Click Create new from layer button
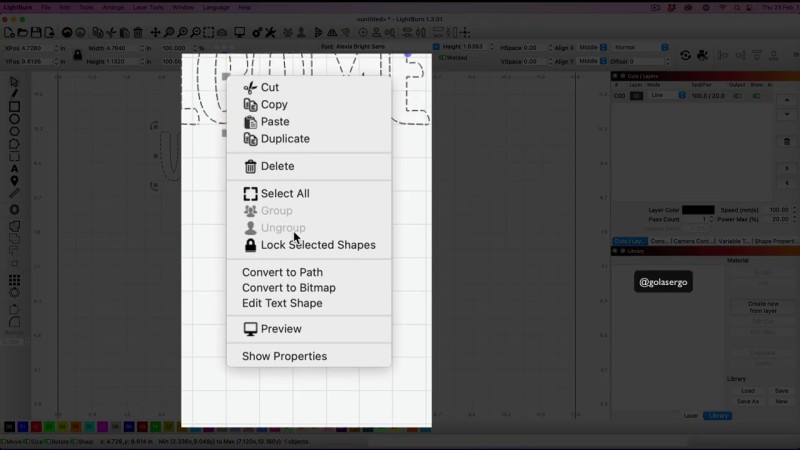This screenshot has height=450, width=800. [x=762, y=306]
